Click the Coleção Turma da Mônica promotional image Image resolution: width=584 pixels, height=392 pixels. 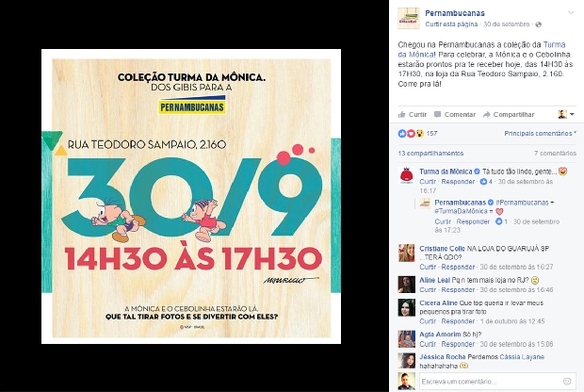click(x=191, y=196)
